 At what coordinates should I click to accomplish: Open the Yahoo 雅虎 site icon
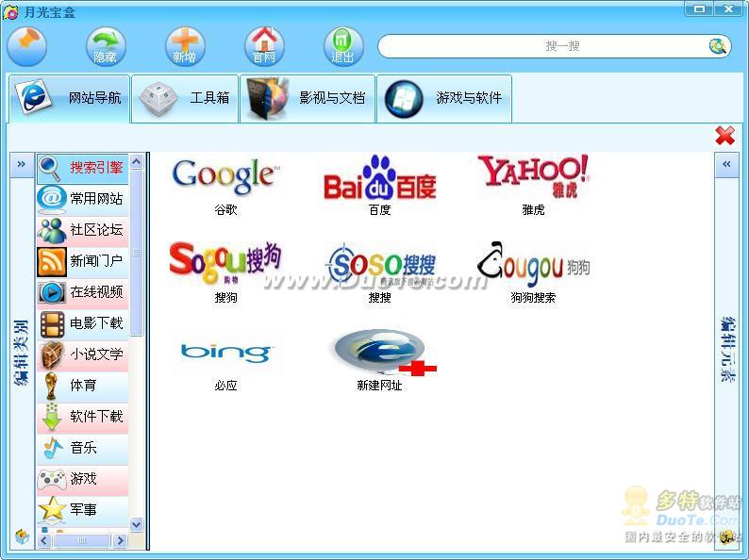tap(534, 176)
